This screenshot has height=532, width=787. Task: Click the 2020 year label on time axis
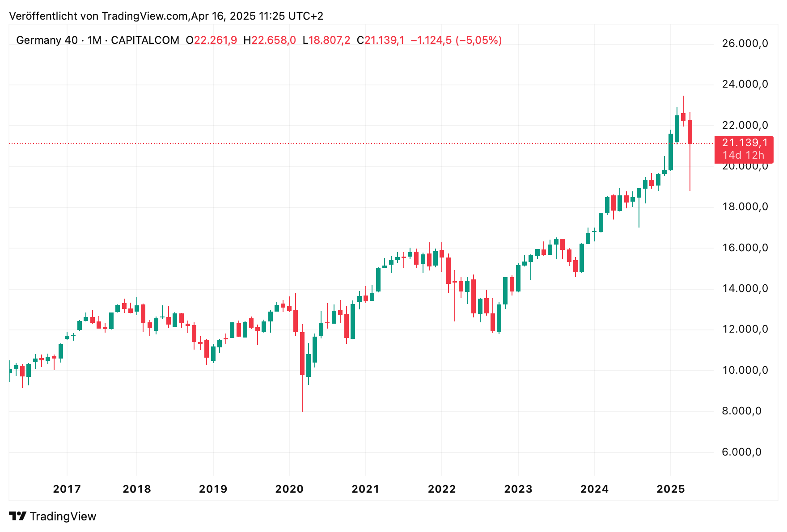(289, 489)
